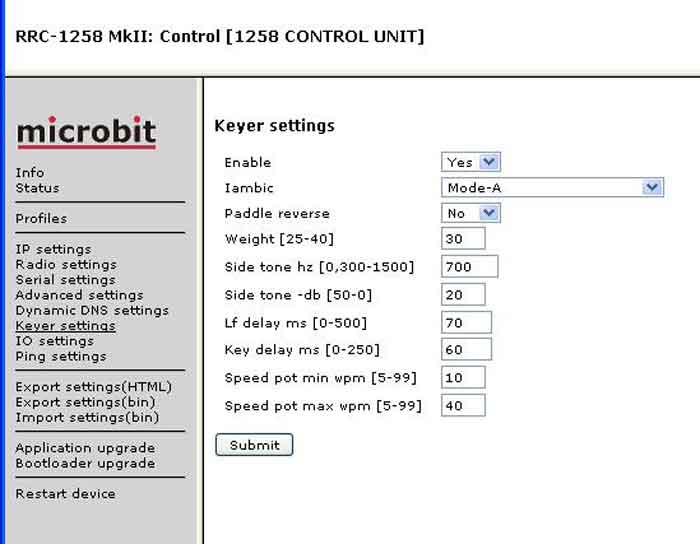Click the 'Iambic' label text

249,188
